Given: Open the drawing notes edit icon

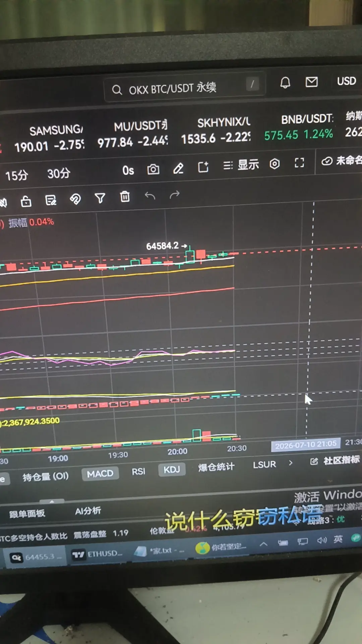Looking at the screenshot, I should point(51,200).
